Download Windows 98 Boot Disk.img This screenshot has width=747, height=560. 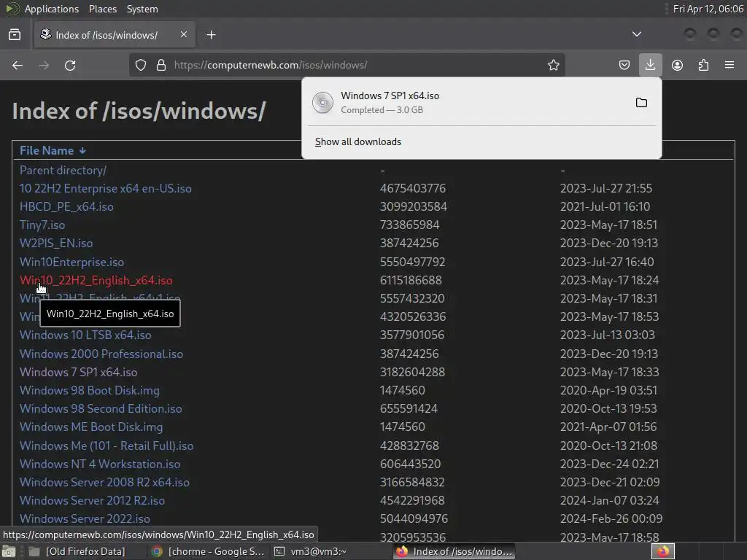pyautogui.click(x=90, y=391)
